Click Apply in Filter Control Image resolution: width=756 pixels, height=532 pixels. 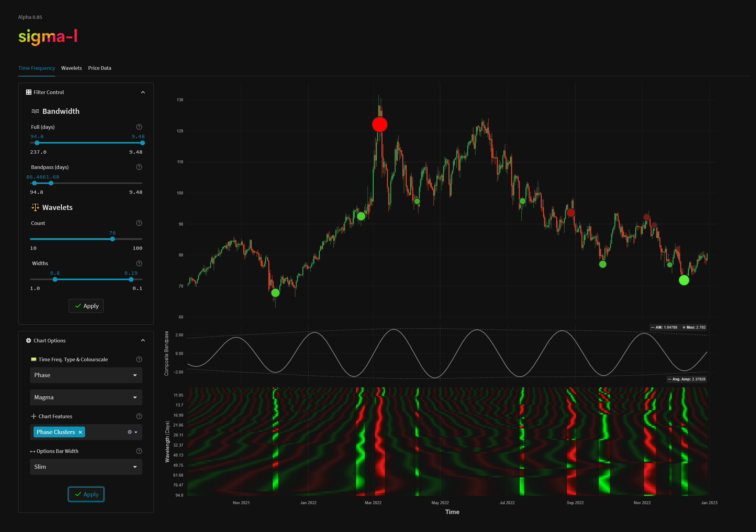(86, 306)
